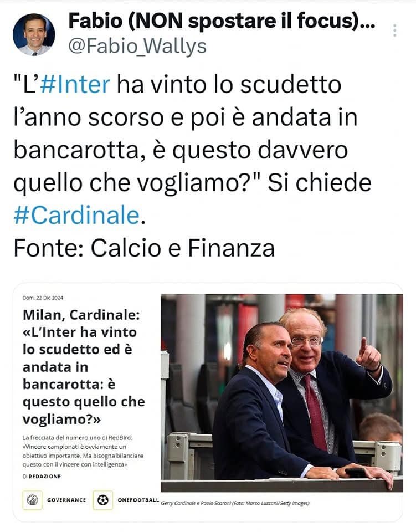Select the tweet text 'bancarotta, è questo davvero'
416x532 pixels.
181,150
